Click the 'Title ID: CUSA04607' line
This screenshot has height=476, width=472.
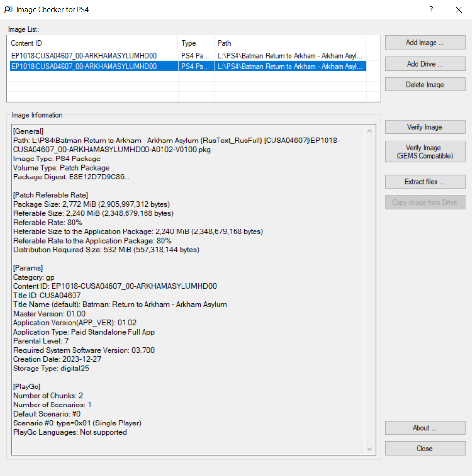pos(47,296)
